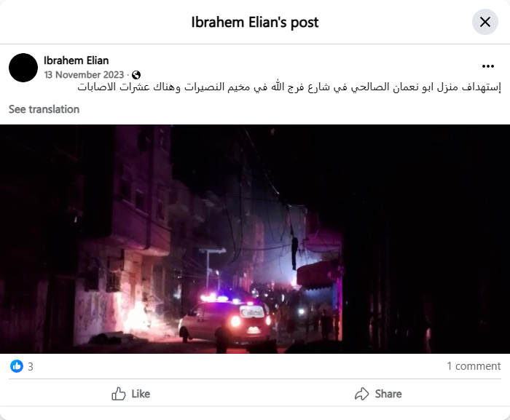Viewport: 510px width, 420px height.
Task: Click the arrow icon on the Share button
Action: (361, 394)
